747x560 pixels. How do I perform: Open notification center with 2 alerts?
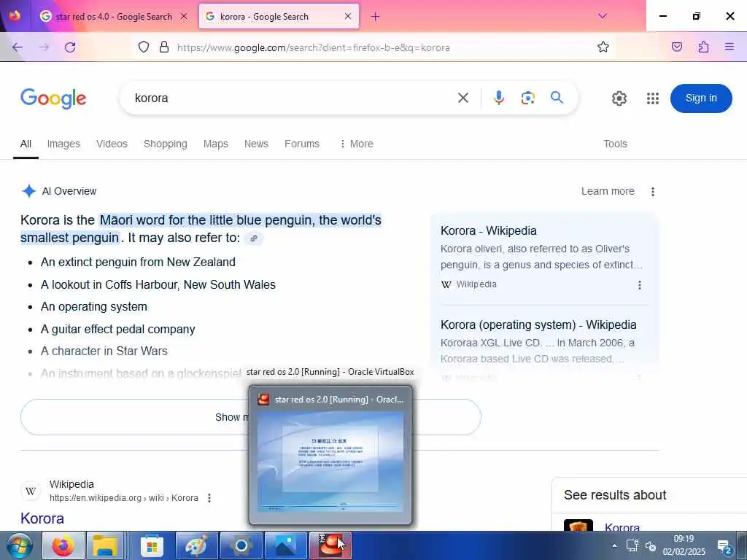pyautogui.click(x=724, y=546)
